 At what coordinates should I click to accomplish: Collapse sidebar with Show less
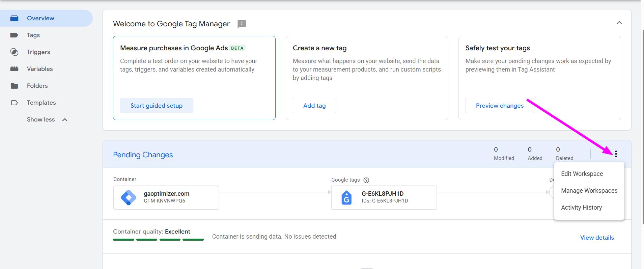(x=41, y=119)
